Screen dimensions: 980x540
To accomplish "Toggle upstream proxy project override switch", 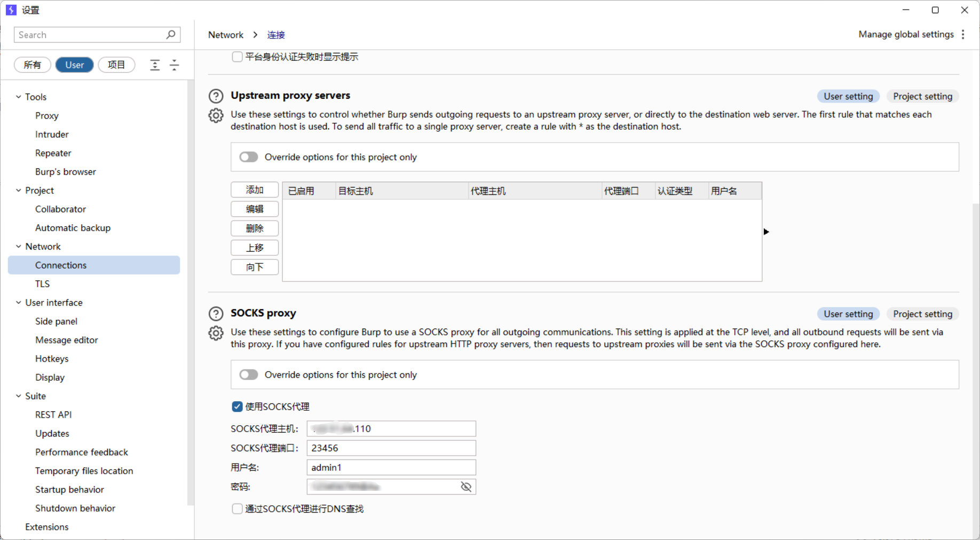I will (x=249, y=157).
